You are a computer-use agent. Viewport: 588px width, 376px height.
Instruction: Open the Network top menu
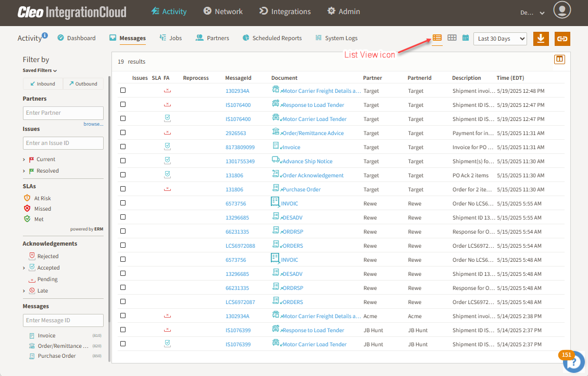pos(223,11)
